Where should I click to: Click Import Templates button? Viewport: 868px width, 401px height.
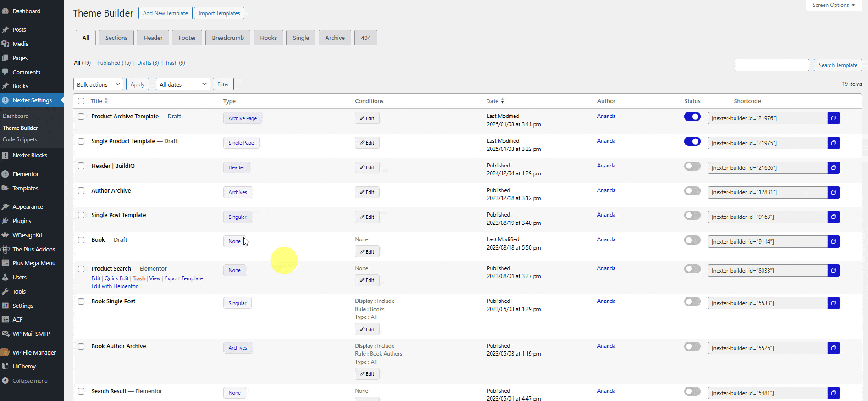[219, 13]
